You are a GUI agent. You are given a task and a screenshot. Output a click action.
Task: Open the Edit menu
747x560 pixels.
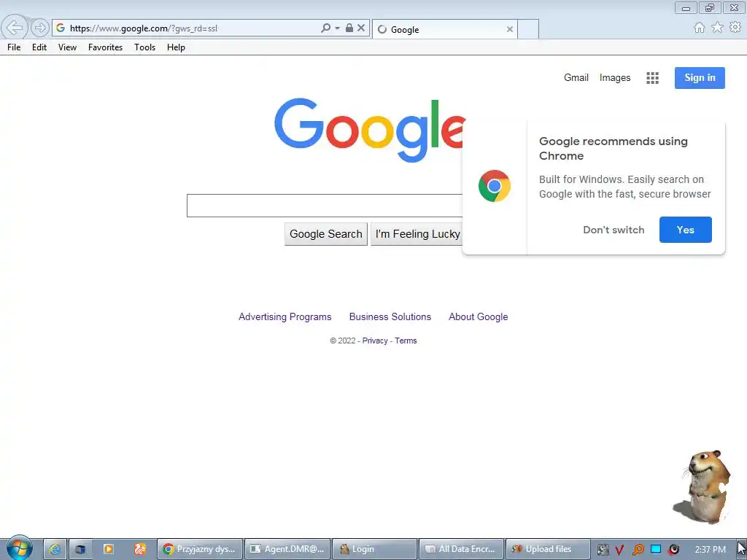tap(39, 47)
